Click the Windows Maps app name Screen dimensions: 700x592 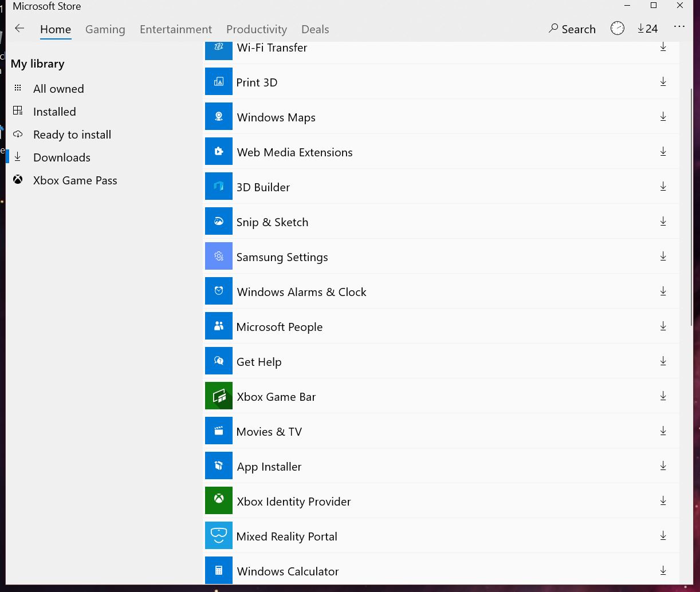pos(276,117)
